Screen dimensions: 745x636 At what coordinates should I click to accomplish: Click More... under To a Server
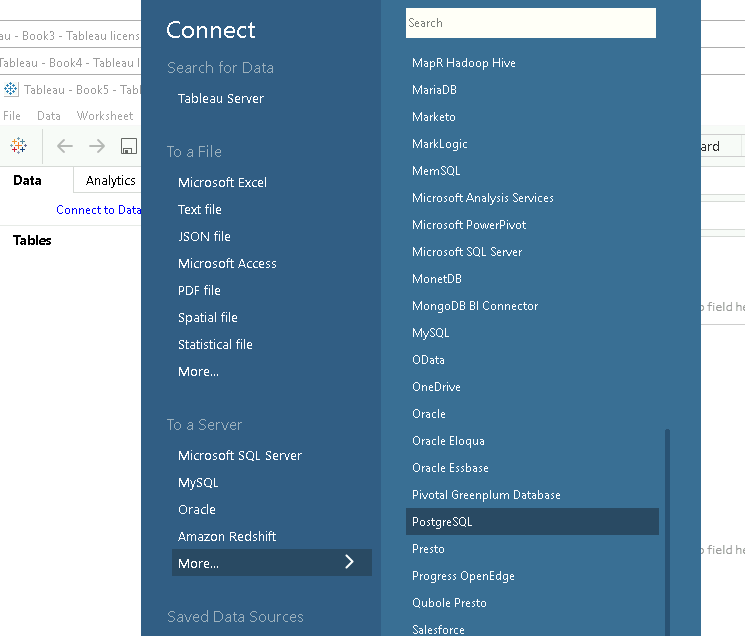click(272, 563)
